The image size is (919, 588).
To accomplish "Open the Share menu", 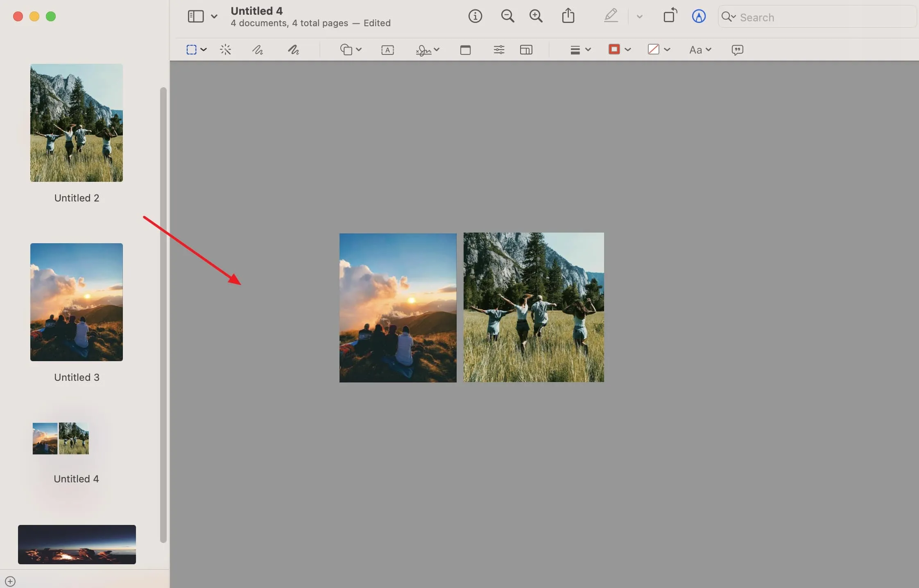I will point(568,16).
